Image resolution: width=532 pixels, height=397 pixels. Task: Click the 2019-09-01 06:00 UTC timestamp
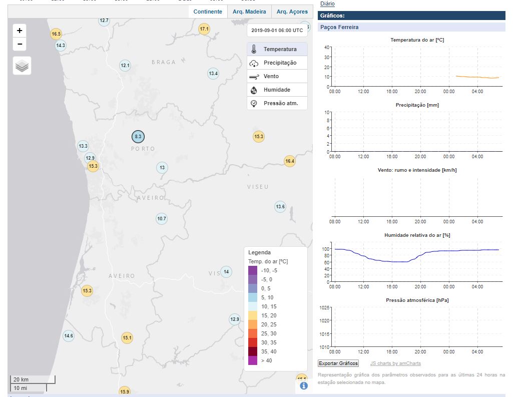coord(277,30)
